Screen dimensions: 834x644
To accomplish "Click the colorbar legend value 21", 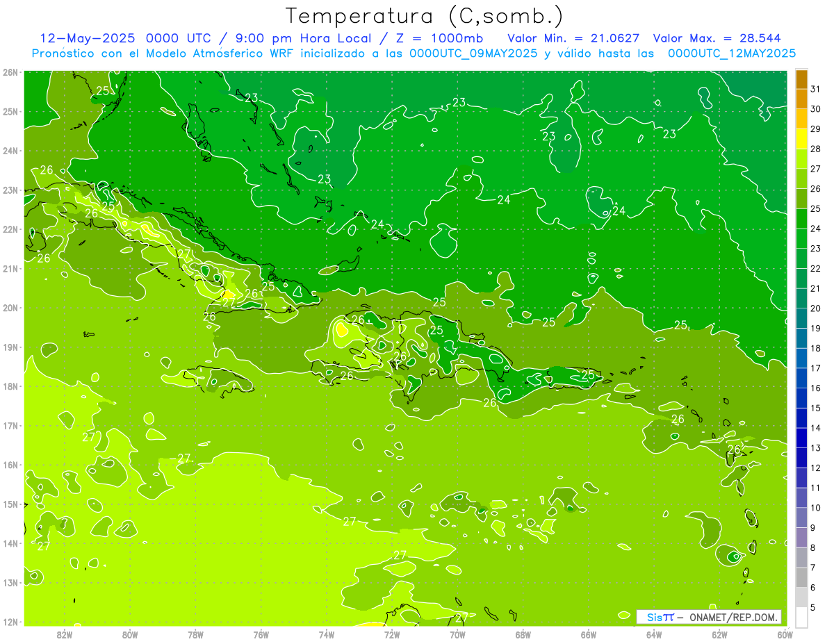I will [x=816, y=288].
